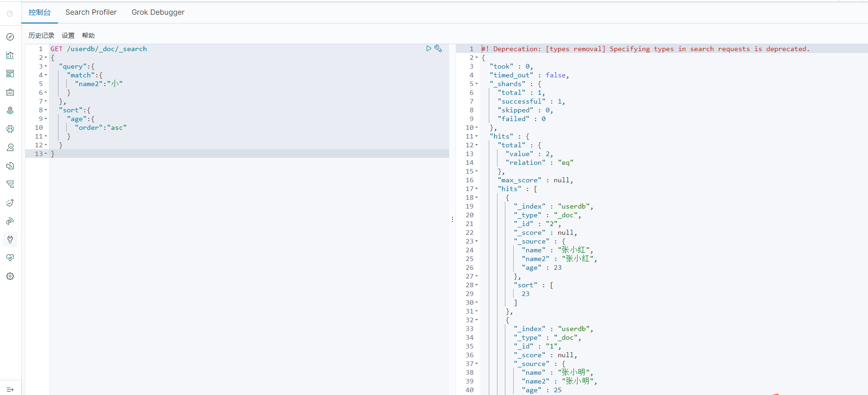This screenshot has height=395, width=868.
Task: Switch to Search Profiler tab
Action: [x=91, y=12]
